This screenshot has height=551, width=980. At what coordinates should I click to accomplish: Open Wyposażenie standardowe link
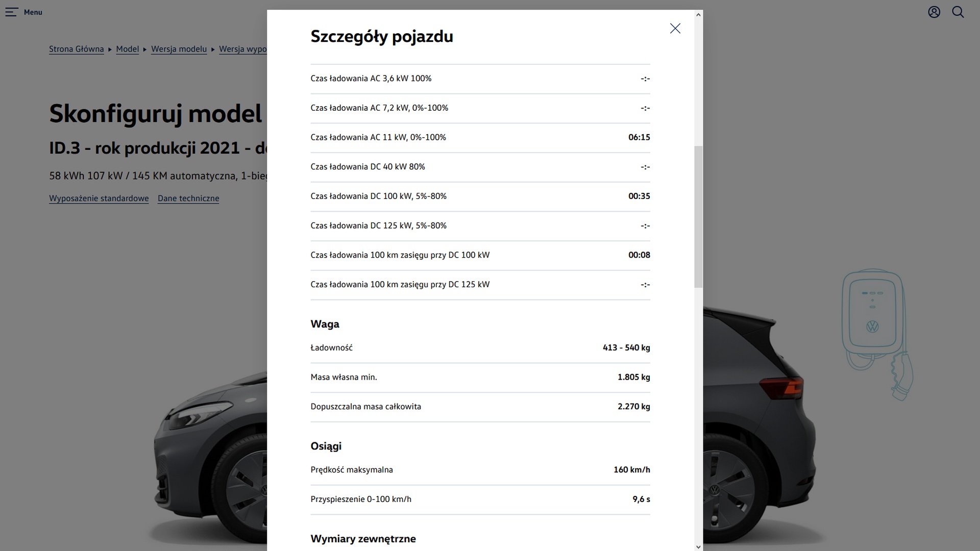tap(99, 198)
